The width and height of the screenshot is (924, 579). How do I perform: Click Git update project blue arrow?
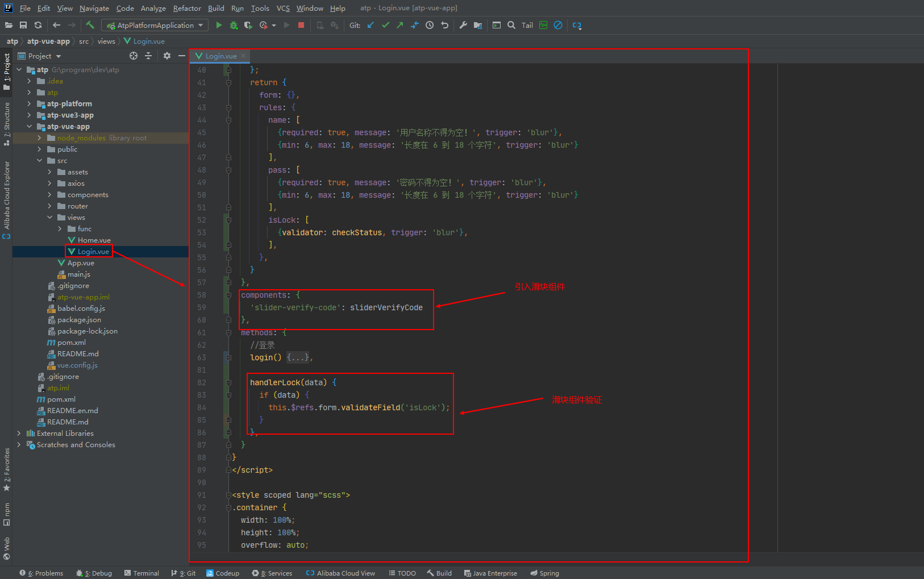click(x=371, y=25)
